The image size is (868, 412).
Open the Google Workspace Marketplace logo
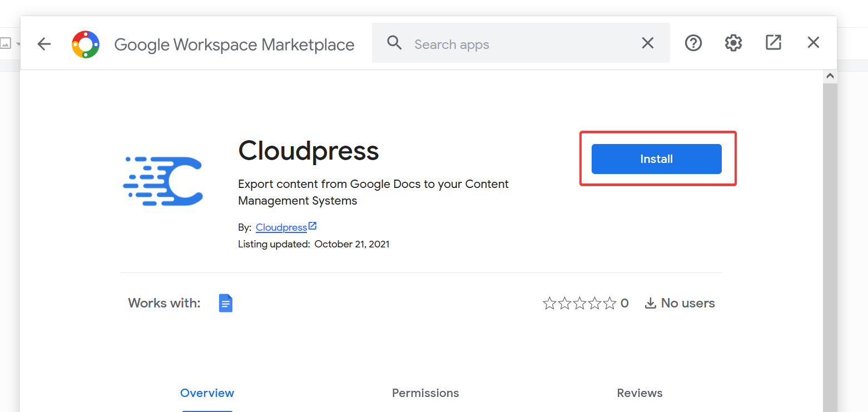[x=86, y=44]
